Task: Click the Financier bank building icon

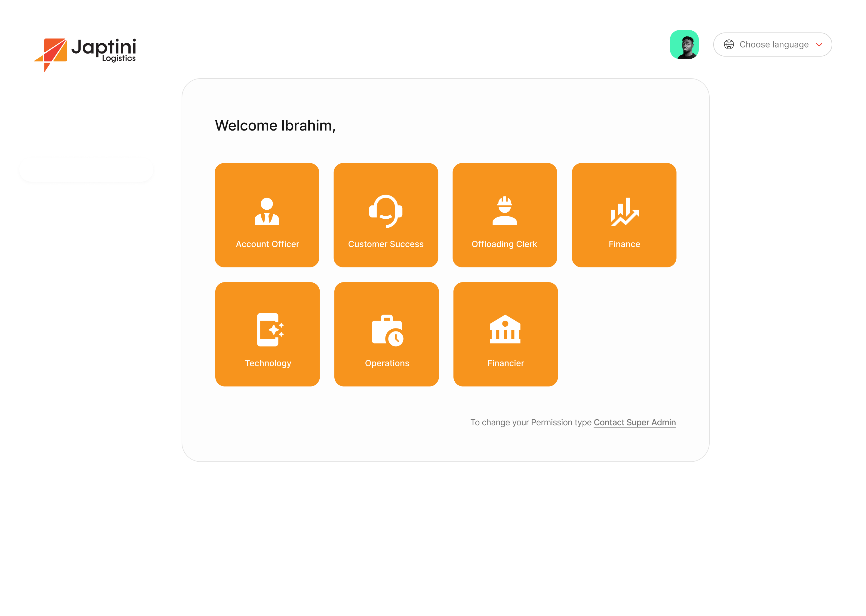Action: [x=505, y=329]
